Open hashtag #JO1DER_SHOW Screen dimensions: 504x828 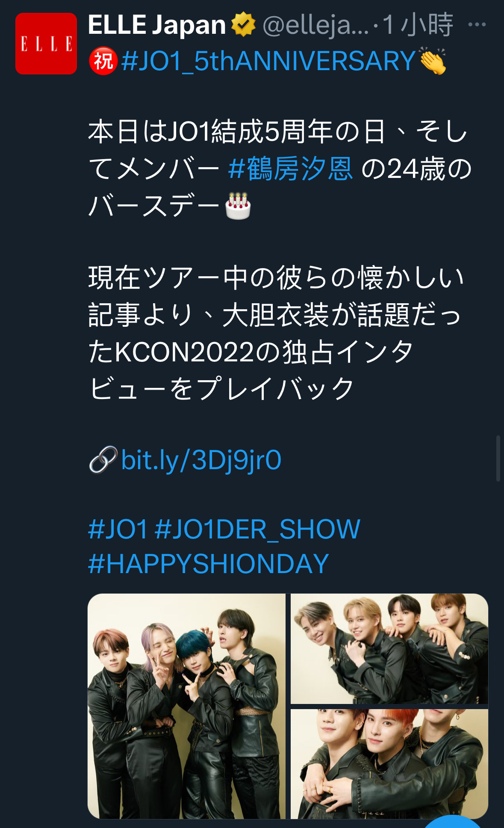click(257, 529)
